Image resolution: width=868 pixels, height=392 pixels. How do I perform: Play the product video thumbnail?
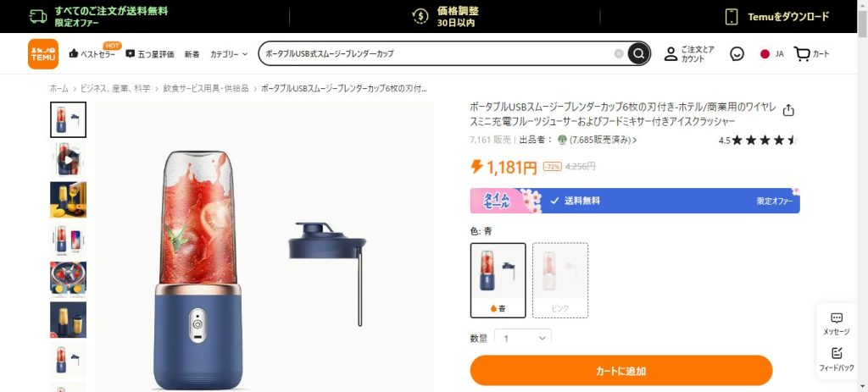pyautogui.click(x=68, y=160)
